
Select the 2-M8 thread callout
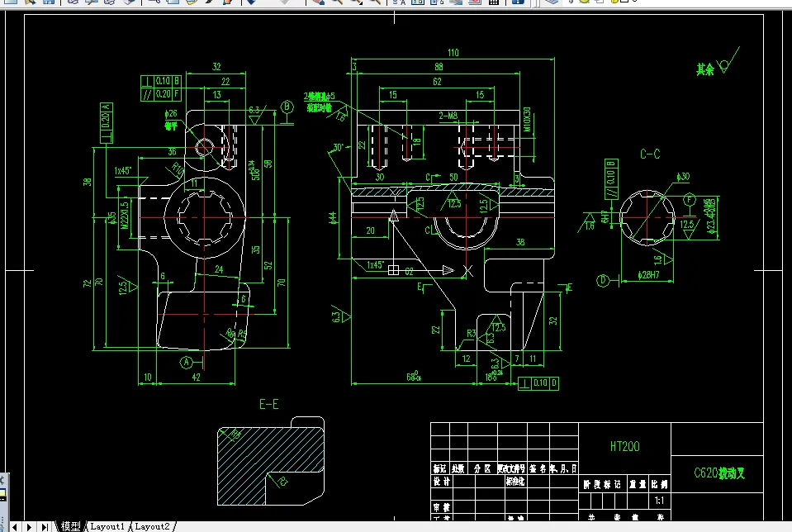(448, 116)
